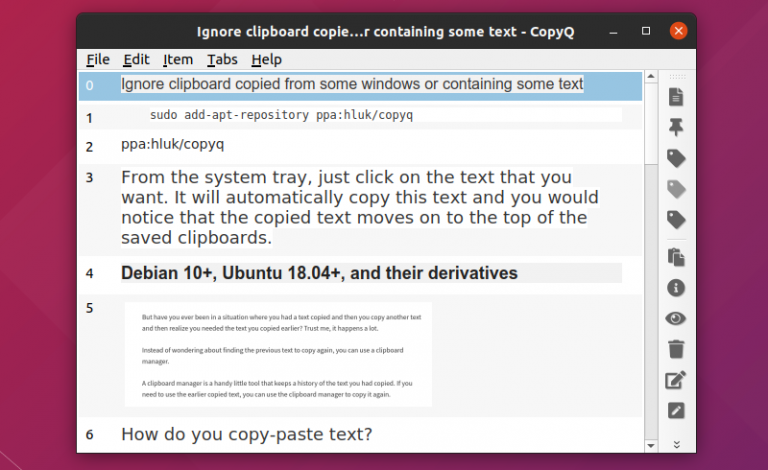Open the Item menu
Screen dimensions: 768x470
point(178,60)
